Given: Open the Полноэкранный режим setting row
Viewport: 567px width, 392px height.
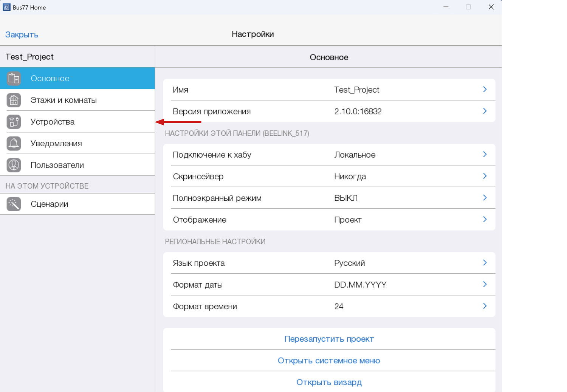Looking at the screenshot, I should [x=329, y=198].
